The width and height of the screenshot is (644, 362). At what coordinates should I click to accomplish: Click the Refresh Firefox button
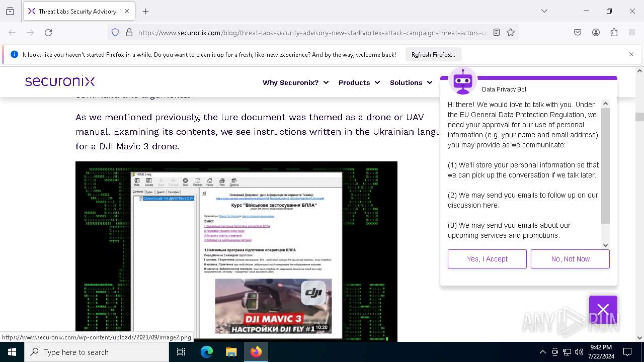click(x=433, y=54)
